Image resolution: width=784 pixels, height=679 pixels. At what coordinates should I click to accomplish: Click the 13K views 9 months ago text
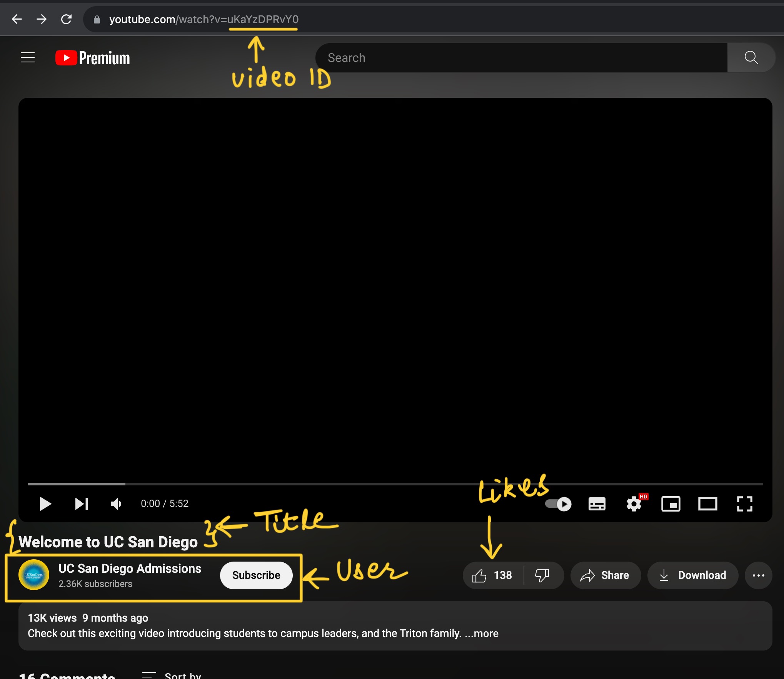[88, 618]
